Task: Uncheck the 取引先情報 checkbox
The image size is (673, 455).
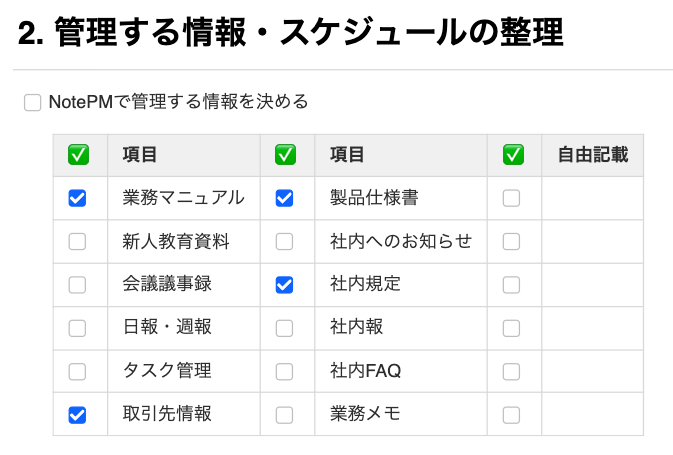Action: pyautogui.click(x=77, y=414)
